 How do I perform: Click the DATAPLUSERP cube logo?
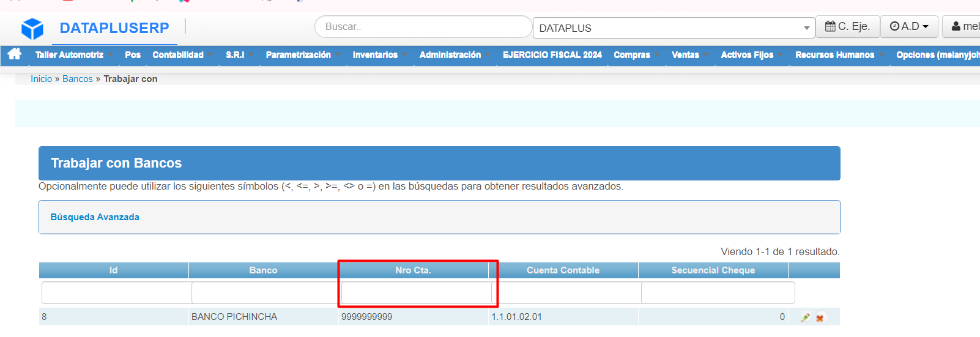pos(32,28)
